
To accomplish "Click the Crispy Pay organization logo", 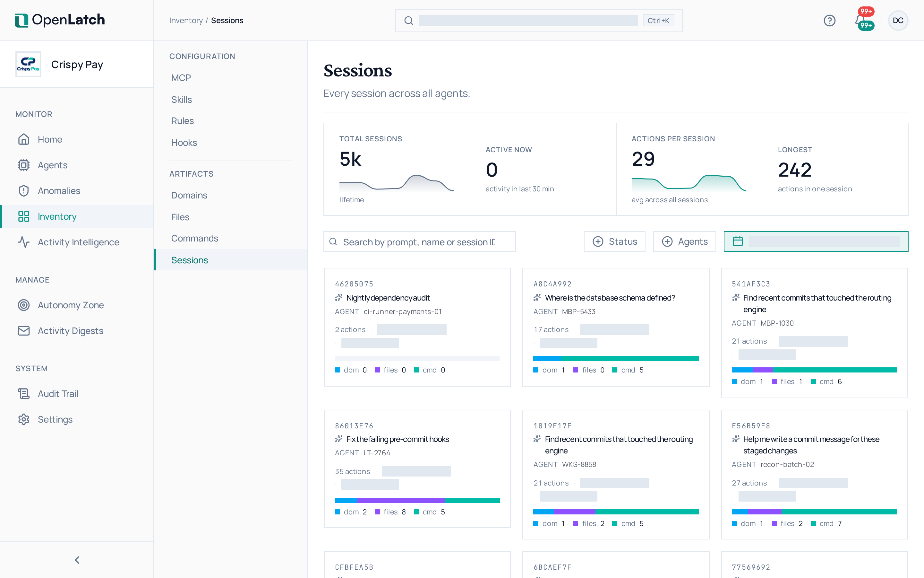I will click(x=28, y=64).
